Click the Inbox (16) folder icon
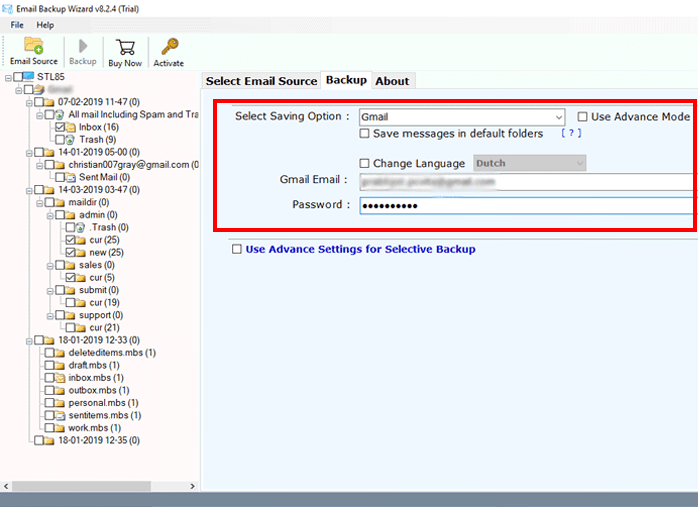The width and height of the screenshot is (698, 507). point(71,127)
